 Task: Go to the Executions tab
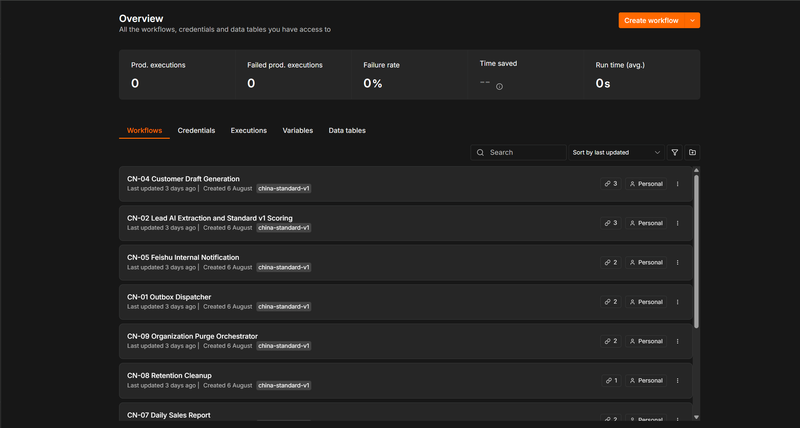248,131
